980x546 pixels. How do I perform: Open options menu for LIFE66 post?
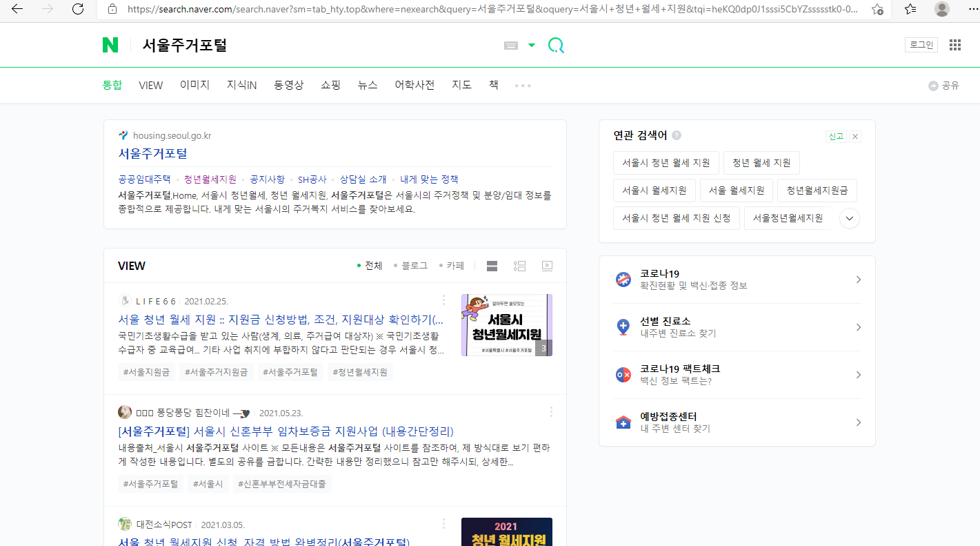click(x=443, y=300)
